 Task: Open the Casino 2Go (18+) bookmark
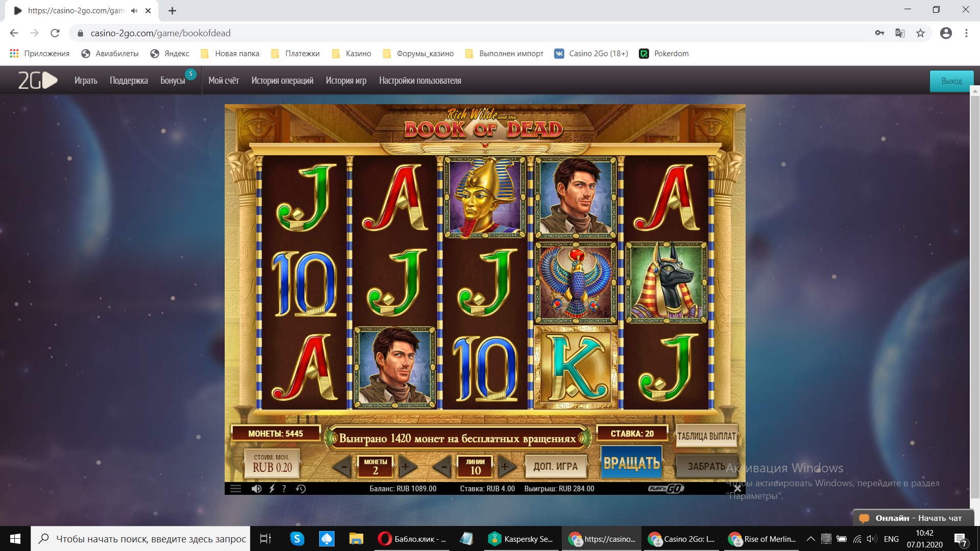pyautogui.click(x=591, y=54)
